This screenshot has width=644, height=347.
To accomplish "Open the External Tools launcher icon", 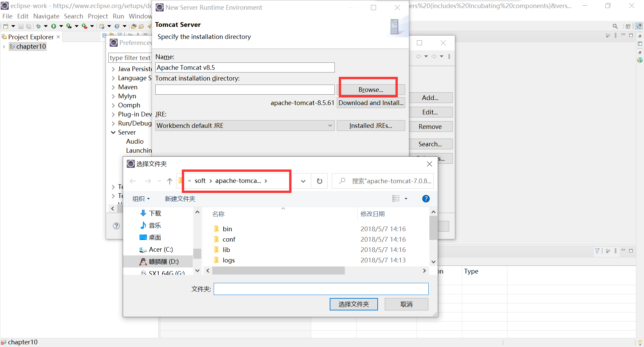I will (x=84, y=26).
